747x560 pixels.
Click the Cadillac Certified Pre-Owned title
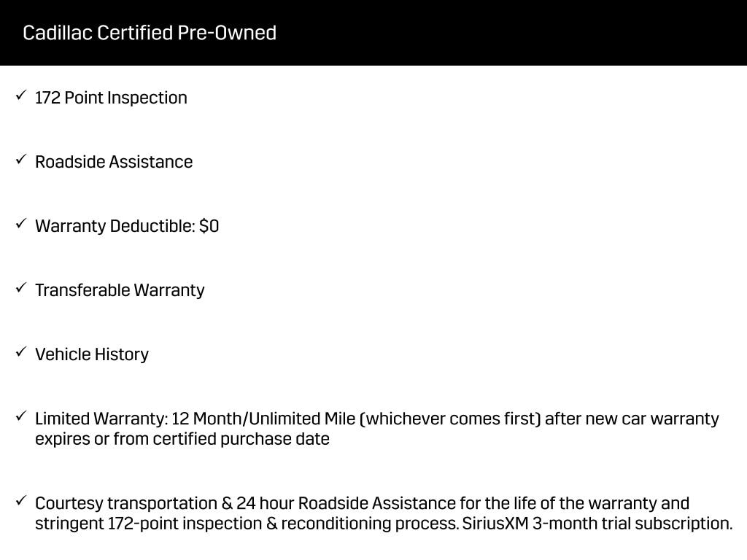click(150, 33)
